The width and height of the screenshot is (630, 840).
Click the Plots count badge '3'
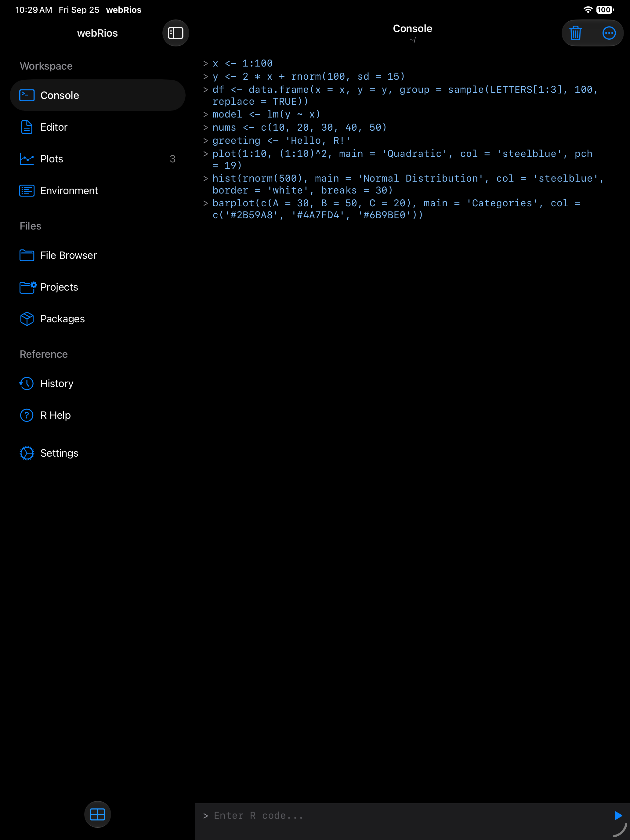click(172, 159)
